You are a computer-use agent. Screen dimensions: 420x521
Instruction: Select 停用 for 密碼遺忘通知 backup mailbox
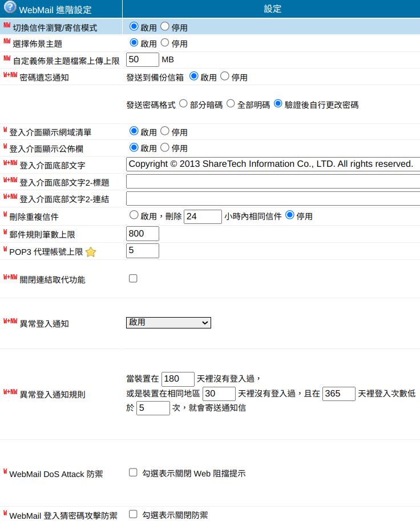(224, 76)
